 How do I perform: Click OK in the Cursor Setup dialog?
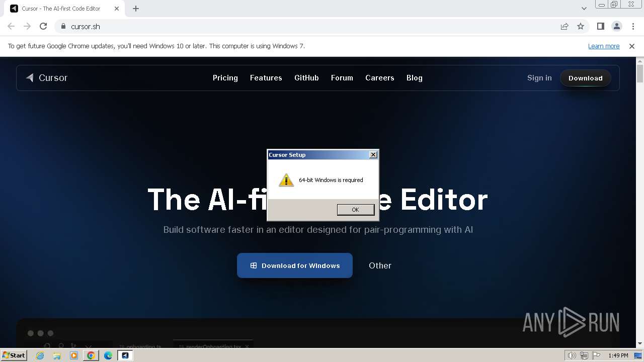tap(355, 210)
